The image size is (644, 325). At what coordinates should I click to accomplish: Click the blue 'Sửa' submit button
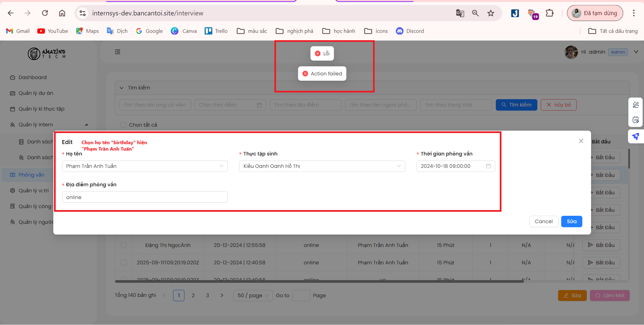[x=572, y=221]
